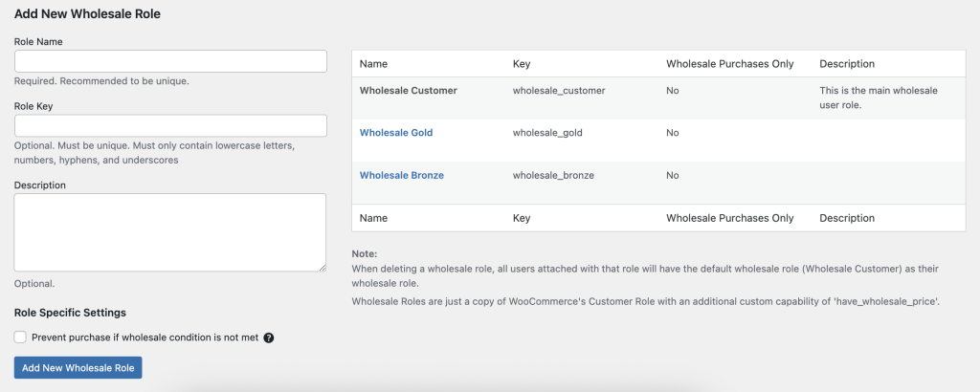Click 'This is the main wholesale user role' description
The height and width of the screenshot is (392, 980).
879,98
